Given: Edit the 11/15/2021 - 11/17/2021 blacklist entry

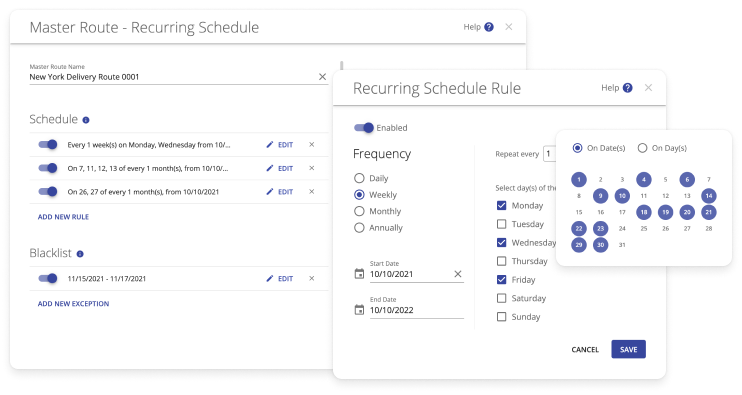Looking at the screenshot, I should (x=280, y=279).
